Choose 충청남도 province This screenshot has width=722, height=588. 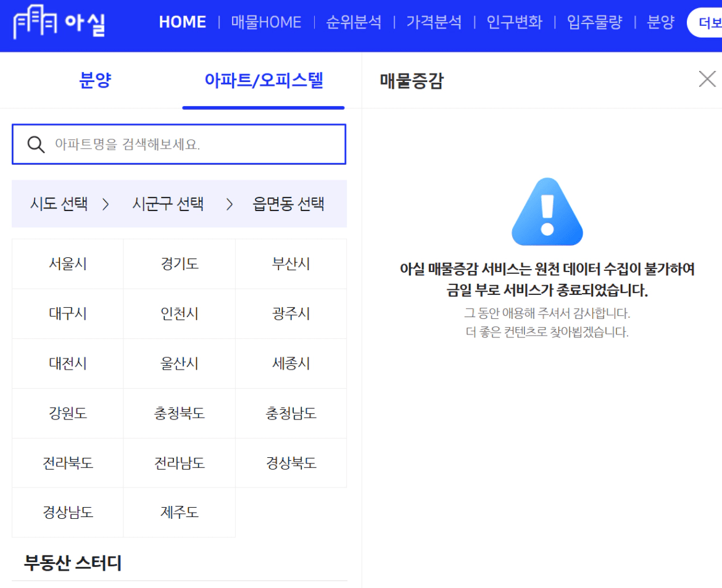tap(291, 413)
